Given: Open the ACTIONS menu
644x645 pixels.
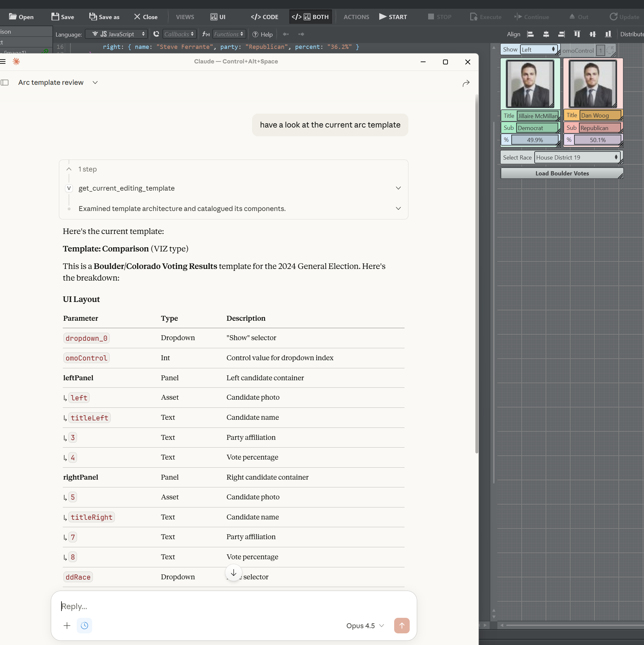Looking at the screenshot, I should tap(356, 17).
